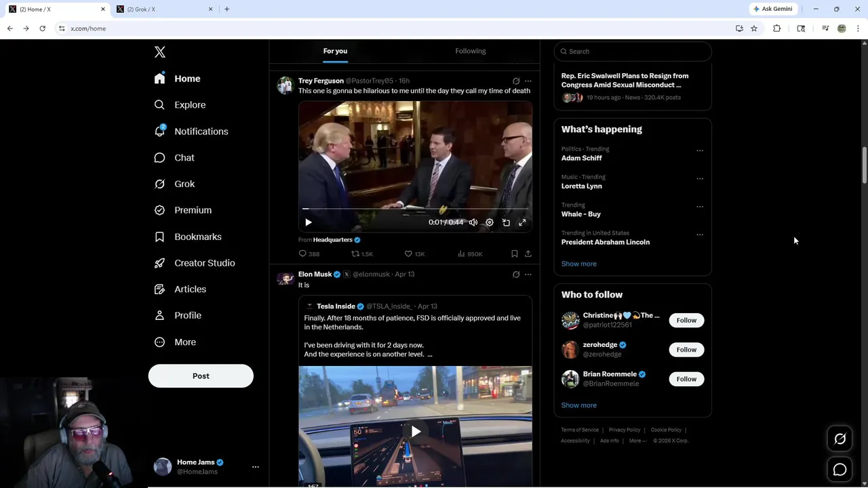The width and height of the screenshot is (868, 488).
Task: Open Chat in the sidebar
Action: click(174, 157)
